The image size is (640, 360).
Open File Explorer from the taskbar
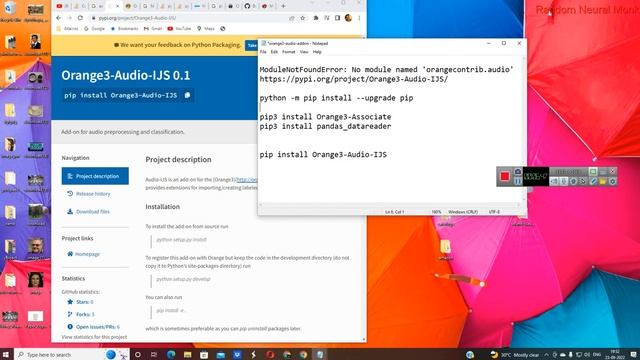(187, 354)
